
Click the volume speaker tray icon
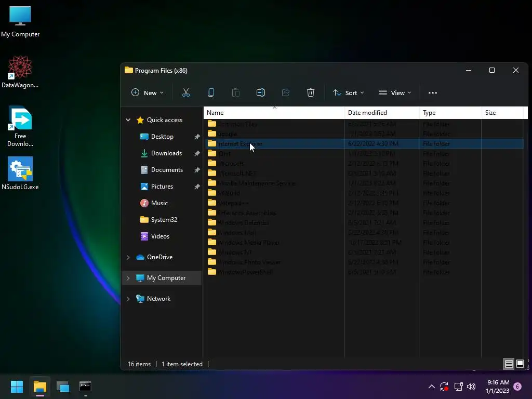(x=471, y=387)
